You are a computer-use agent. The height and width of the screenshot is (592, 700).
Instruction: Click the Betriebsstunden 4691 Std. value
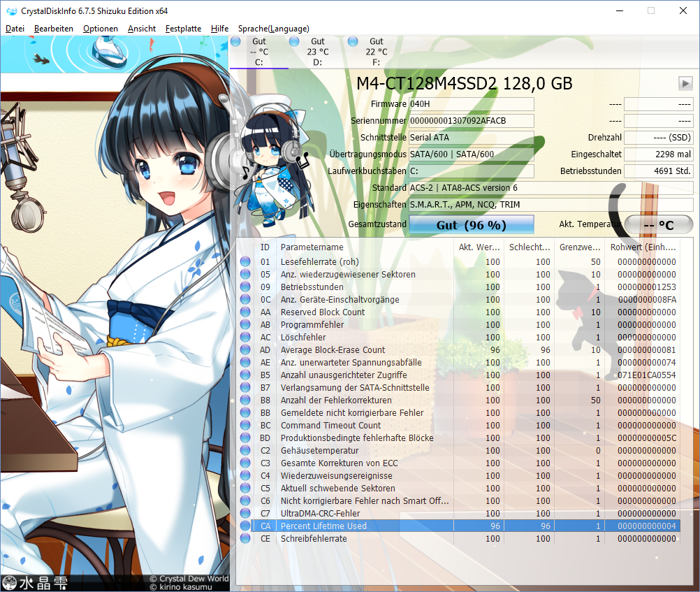click(659, 171)
